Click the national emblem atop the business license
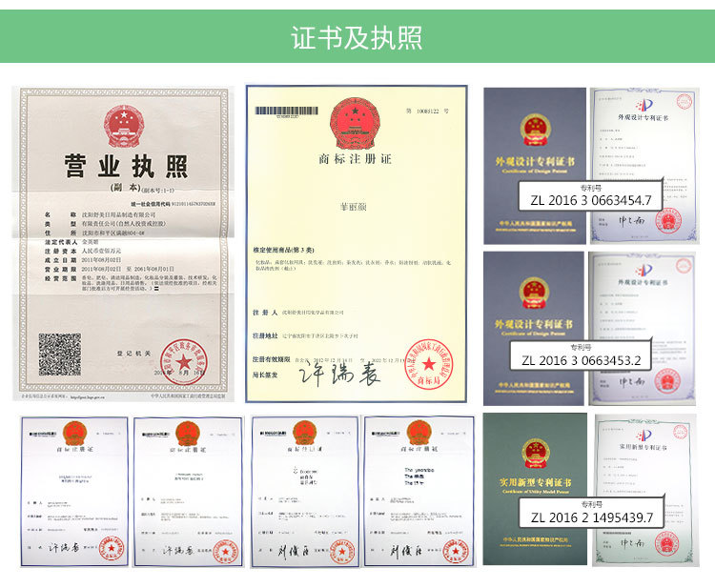715x588 pixels. pyautogui.click(x=123, y=126)
